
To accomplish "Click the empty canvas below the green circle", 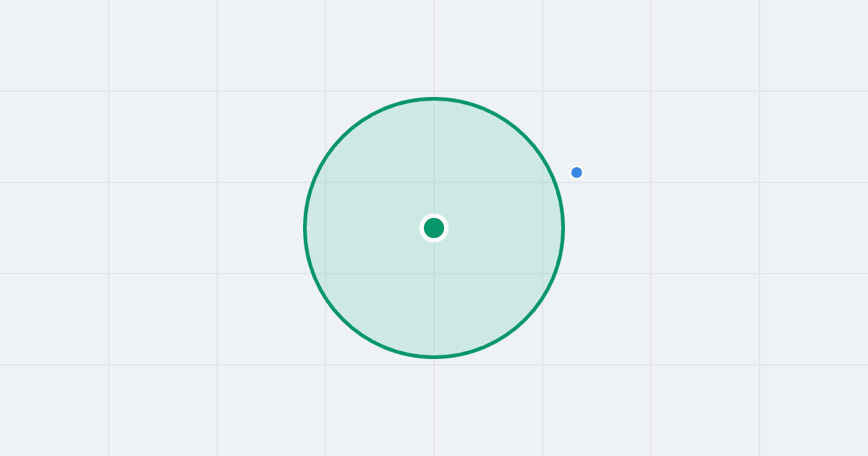I will click(434, 405).
